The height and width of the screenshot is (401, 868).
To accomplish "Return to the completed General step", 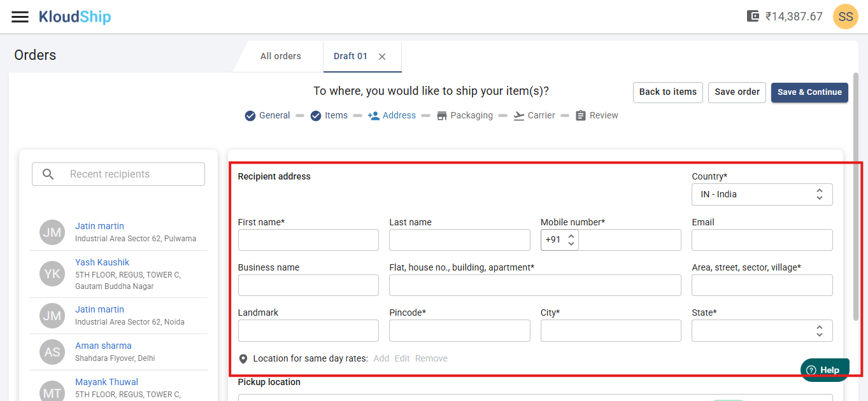I will 251,116.
